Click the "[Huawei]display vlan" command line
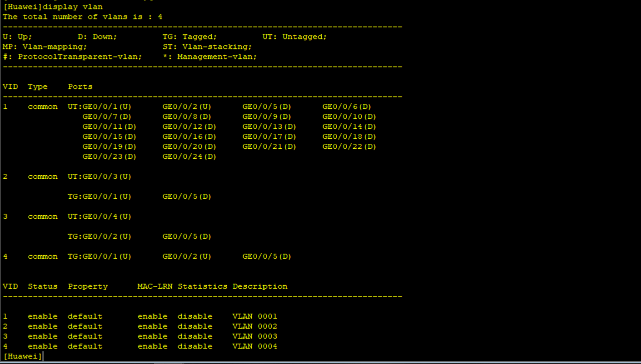641x364 pixels. coord(52,6)
